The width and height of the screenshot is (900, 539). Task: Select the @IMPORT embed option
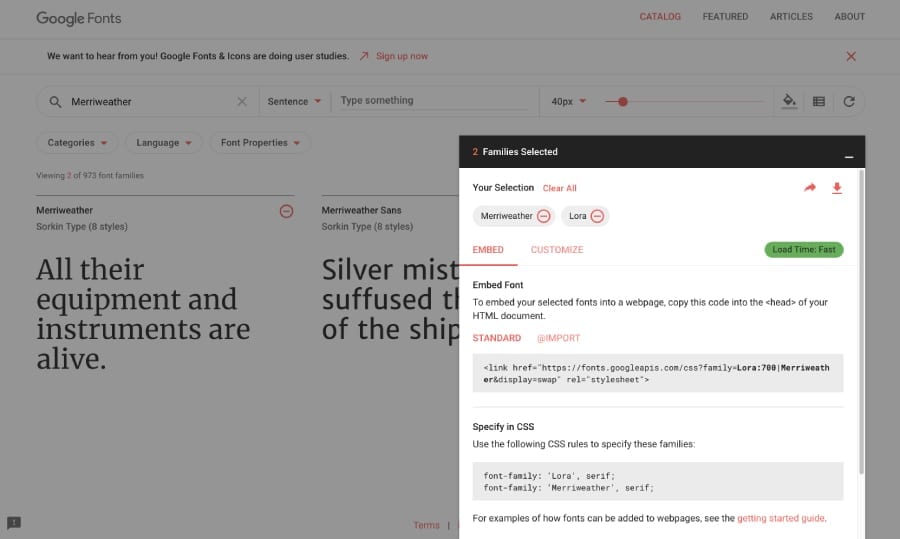pyautogui.click(x=558, y=338)
